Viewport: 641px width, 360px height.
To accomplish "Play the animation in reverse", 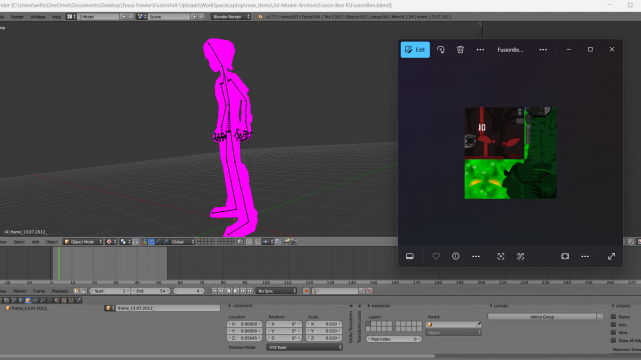I will click(x=229, y=291).
